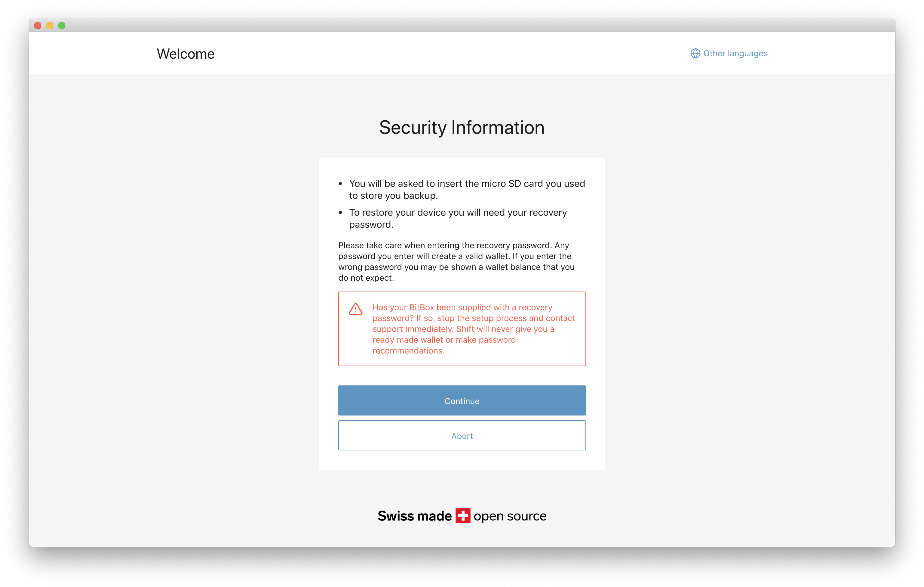Click the Security Information heading

(462, 128)
